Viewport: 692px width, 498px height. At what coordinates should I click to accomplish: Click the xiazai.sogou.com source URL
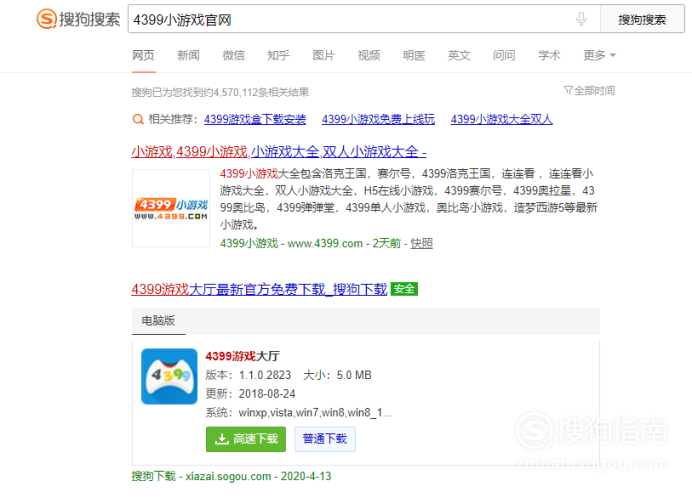(x=228, y=476)
